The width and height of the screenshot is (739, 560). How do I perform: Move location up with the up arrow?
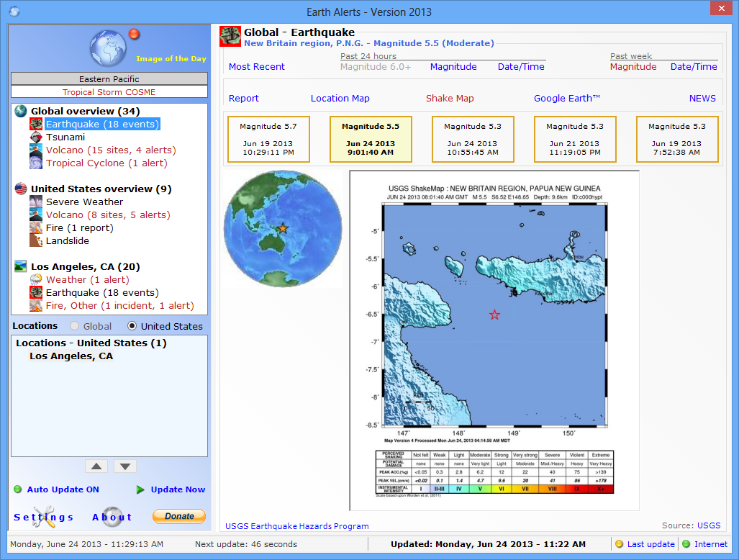96,466
